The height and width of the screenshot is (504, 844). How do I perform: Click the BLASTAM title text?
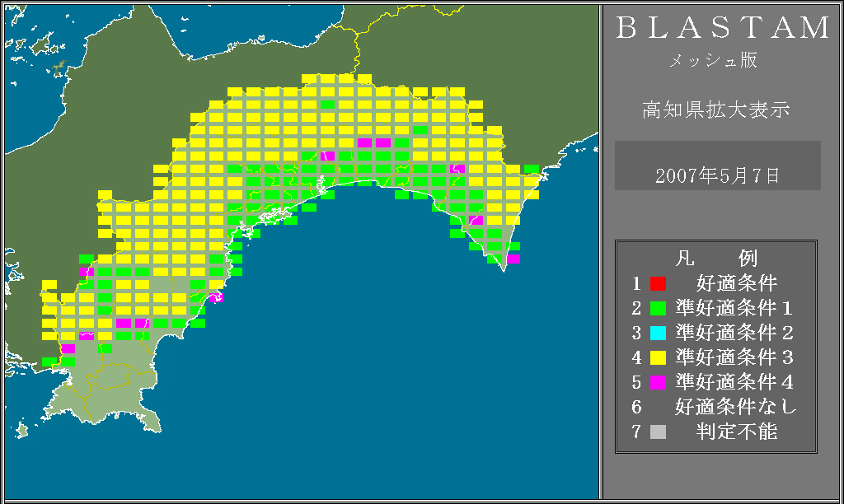723,27
